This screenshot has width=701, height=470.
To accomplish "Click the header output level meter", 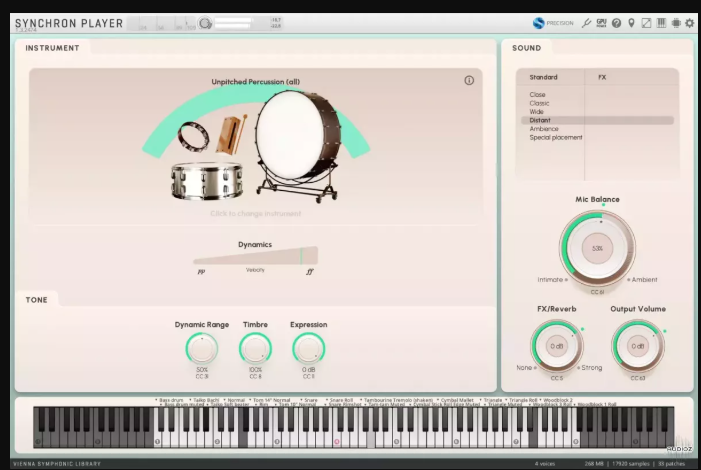I will 233,23.
